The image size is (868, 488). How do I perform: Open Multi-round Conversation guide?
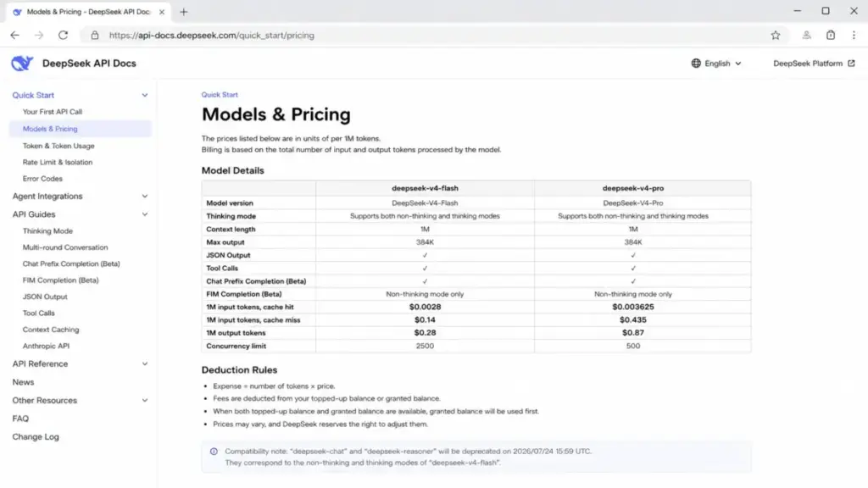[x=64, y=247]
